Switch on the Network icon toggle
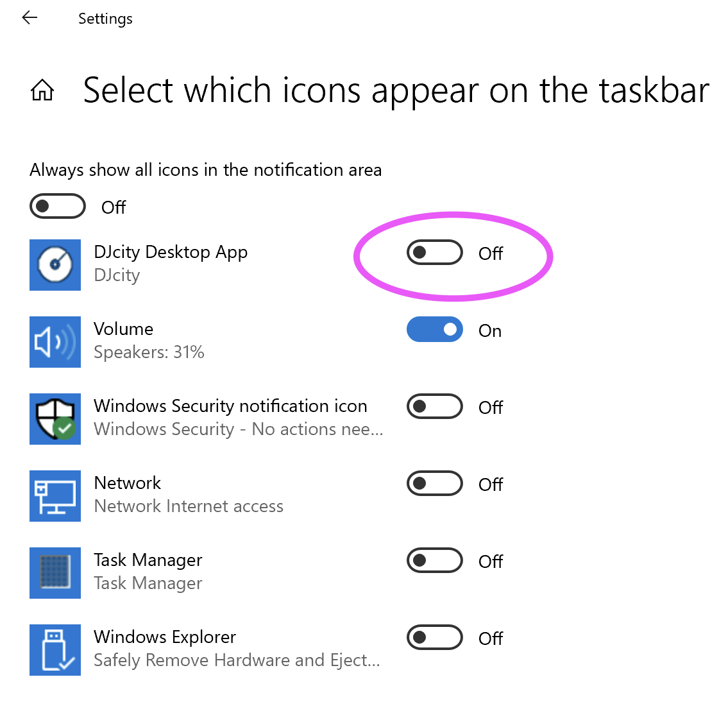Image resolution: width=728 pixels, height=711 pixels. tap(435, 483)
